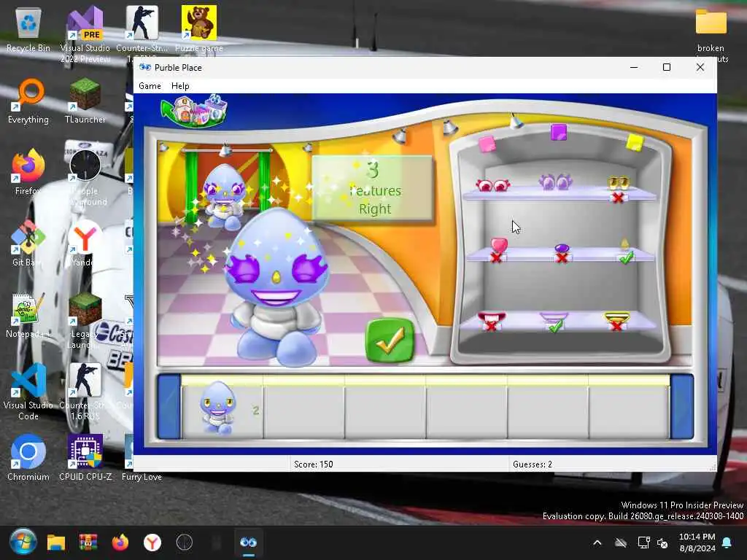Open the TLauncher desktop shortcut
This screenshot has width=747, height=560.
point(85,101)
